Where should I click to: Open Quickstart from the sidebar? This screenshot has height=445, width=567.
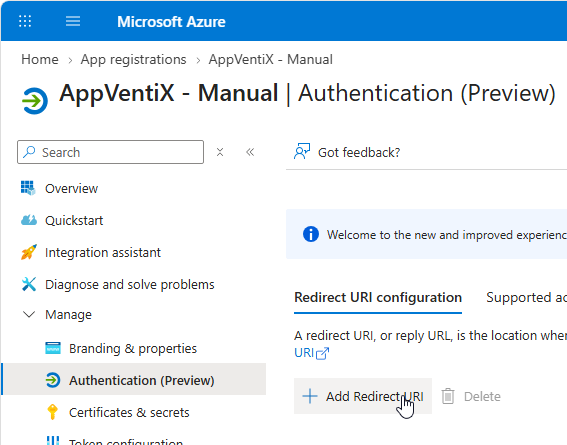tap(74, 220)
